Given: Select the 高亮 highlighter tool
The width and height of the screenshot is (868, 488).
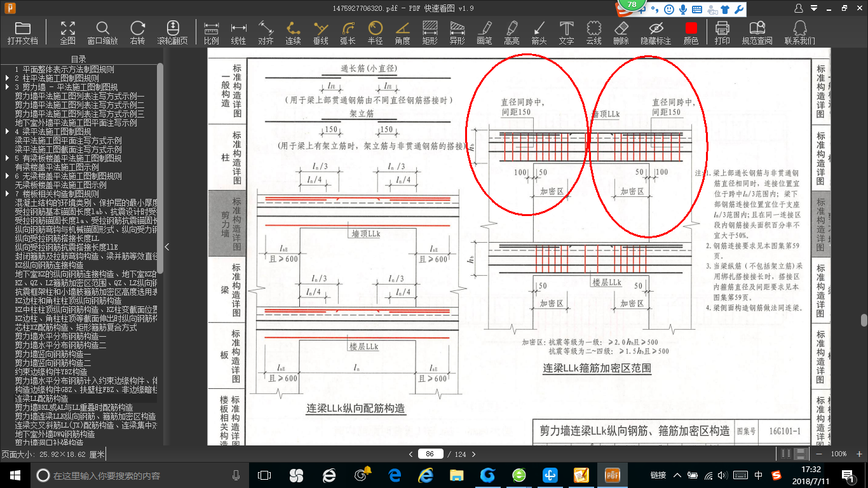Looking at the screenshot, I should (x=512, y=32).
